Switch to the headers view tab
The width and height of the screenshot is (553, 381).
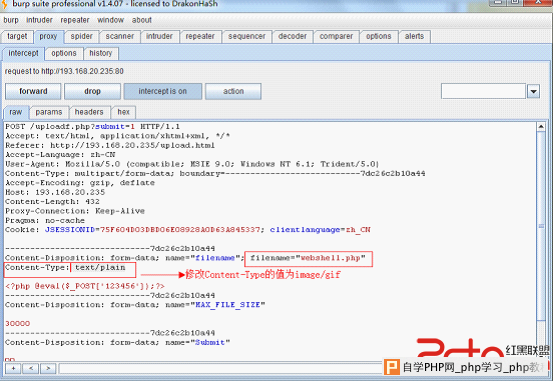(x=89, y=112)
